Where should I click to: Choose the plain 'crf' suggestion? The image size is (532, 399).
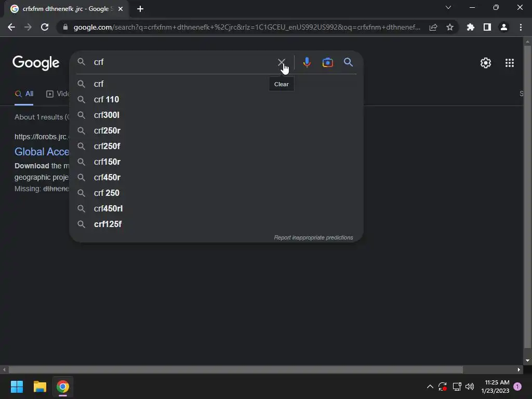(x=216, y=84)
